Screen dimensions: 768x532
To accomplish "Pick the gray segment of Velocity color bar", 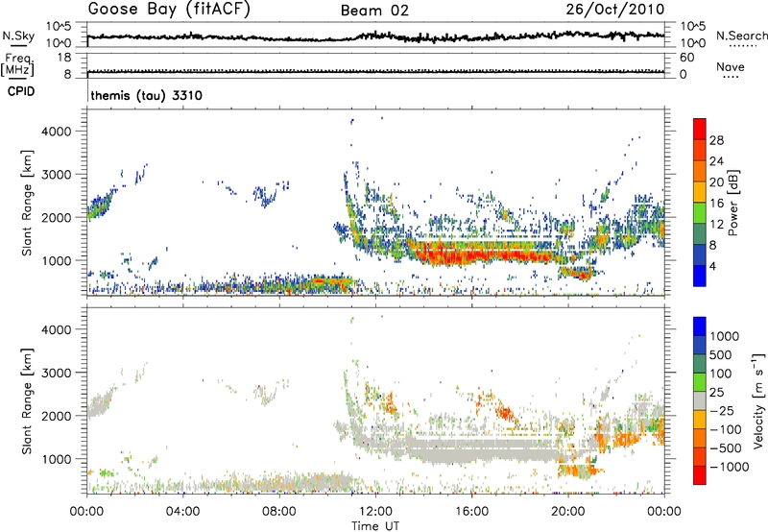I will (x=700, y=400).
